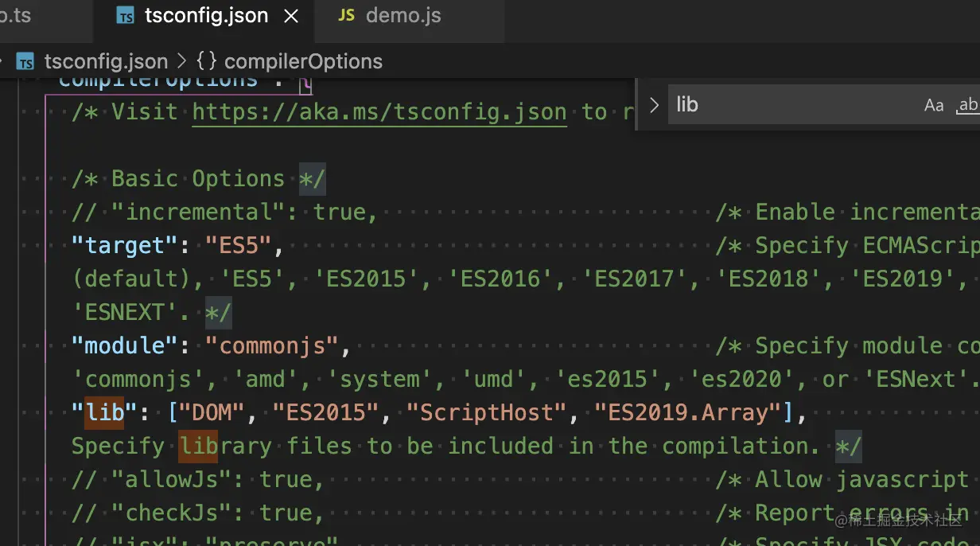Image resolution: width=980 pixels, height=546 pixels.
Task: Focus the find input containing "lib"
Action: tap(787, 105)
